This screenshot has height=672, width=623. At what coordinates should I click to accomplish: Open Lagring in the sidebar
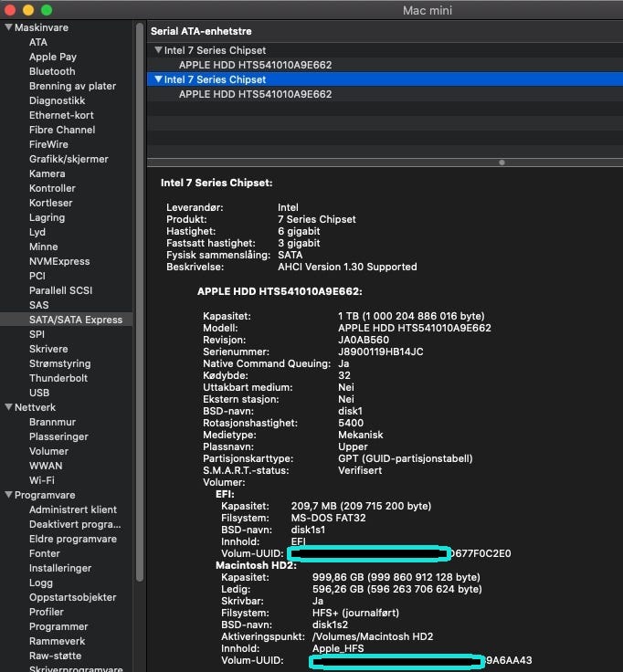click(x=47, y=217)
